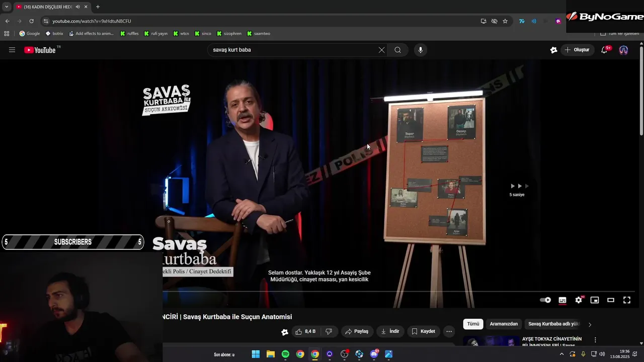
Task: Open YouTube notifications bell
Action: coord(604,50)
